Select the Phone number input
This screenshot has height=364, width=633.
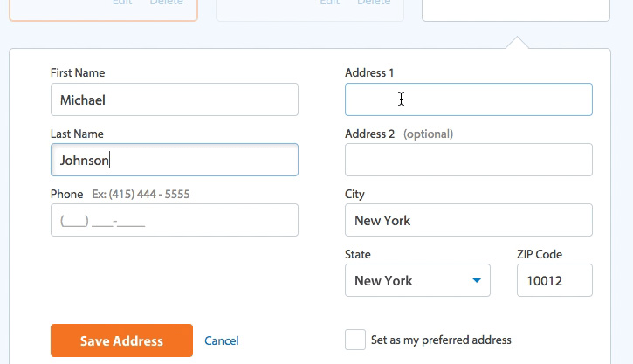tap(175, 220)
